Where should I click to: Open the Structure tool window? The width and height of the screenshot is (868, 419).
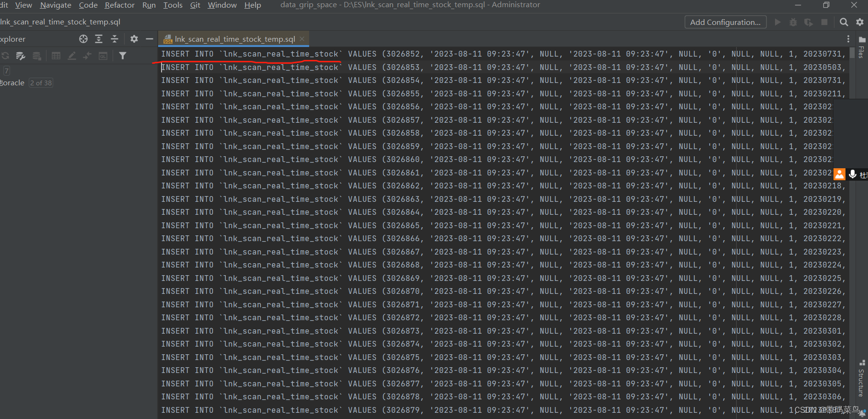pyautogui.click(x=862, y=379)
